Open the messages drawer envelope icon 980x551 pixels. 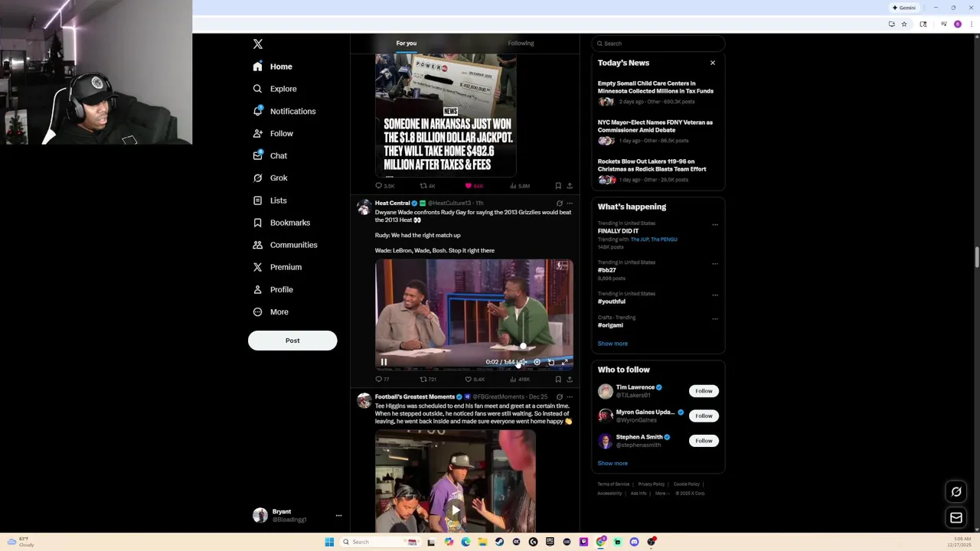(x=956, y=518)
